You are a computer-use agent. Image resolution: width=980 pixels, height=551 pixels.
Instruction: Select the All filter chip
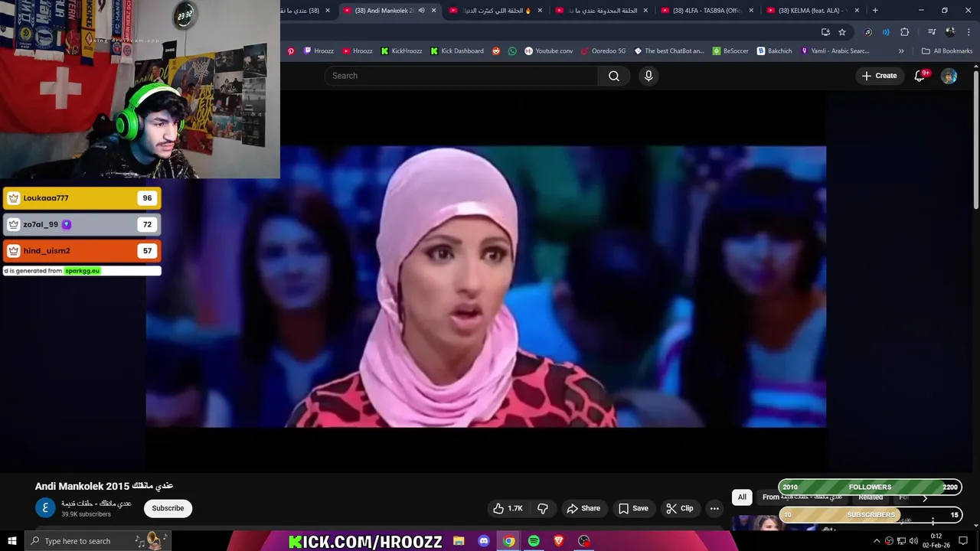(x=742, y=497)
